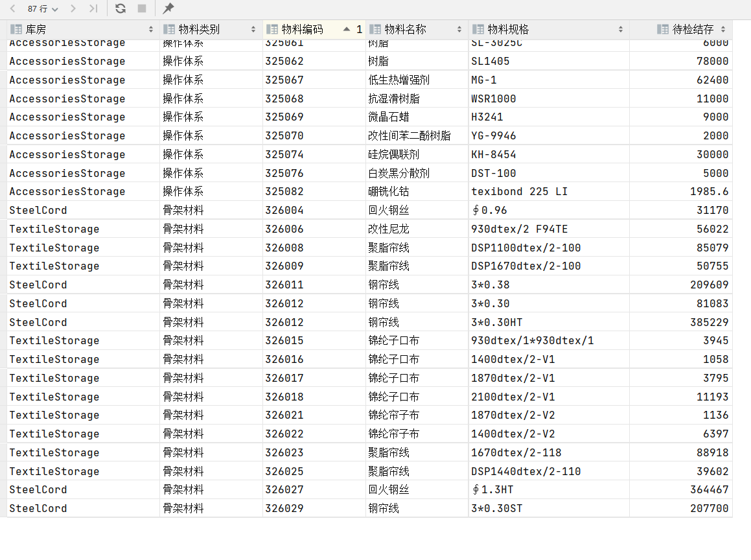Select the DSP1440dtex/2-110 cell
This screenshot has width=751, height=560.
pos(549,471)
